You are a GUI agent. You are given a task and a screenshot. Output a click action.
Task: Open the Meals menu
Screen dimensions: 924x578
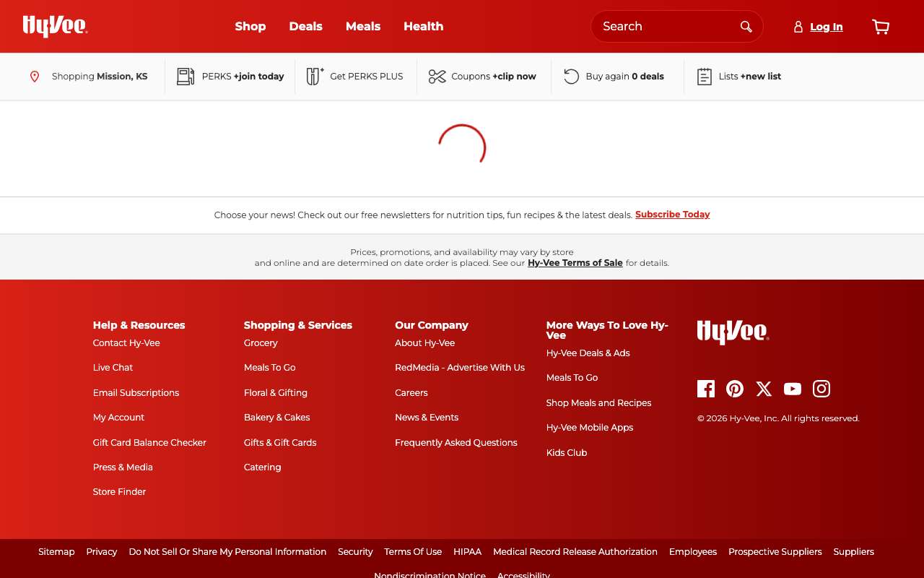pyautogui.click(x=363, y=27)
